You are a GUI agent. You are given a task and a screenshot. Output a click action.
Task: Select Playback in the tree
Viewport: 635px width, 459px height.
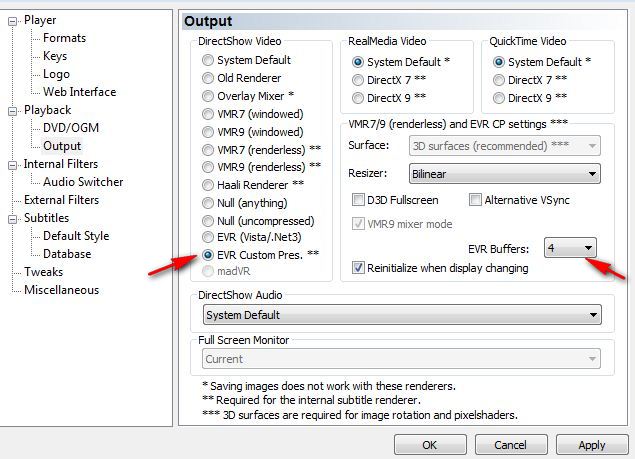point(47,110)
